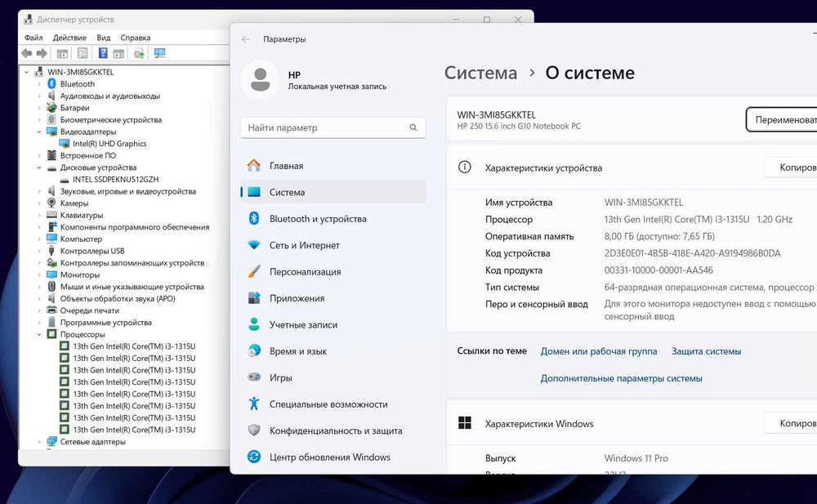Click the Bluetooth и устройства icon in Settings
Viewport: 817px width, 504px height.
coord(254,218)
